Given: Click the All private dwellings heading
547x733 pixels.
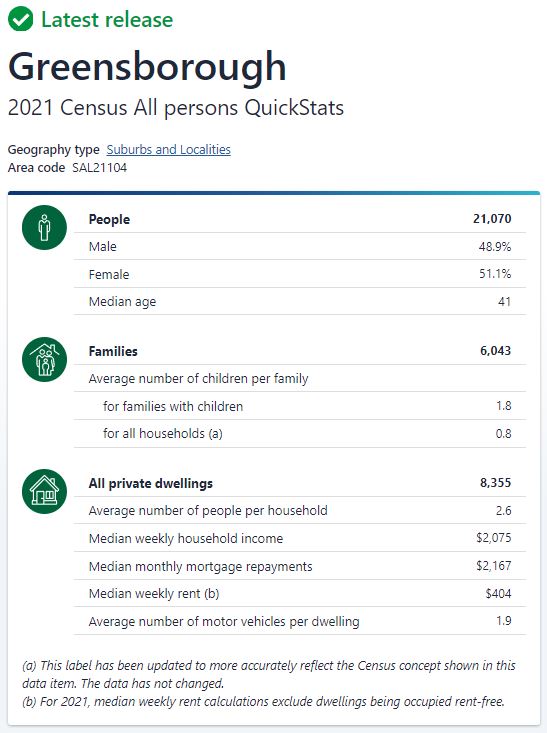Looking at the screenshot, I should [151, 483].
